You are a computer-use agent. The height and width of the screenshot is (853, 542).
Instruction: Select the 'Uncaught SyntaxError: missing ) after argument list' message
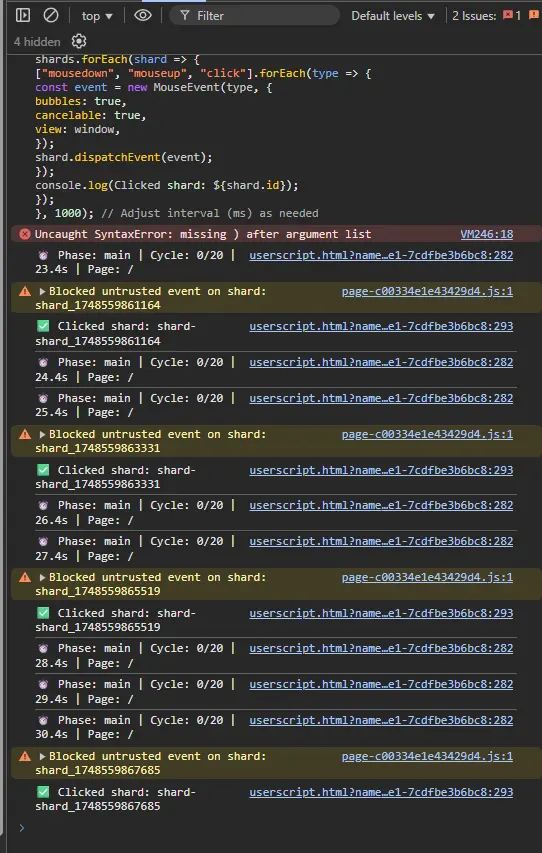[x=203, y=234]
